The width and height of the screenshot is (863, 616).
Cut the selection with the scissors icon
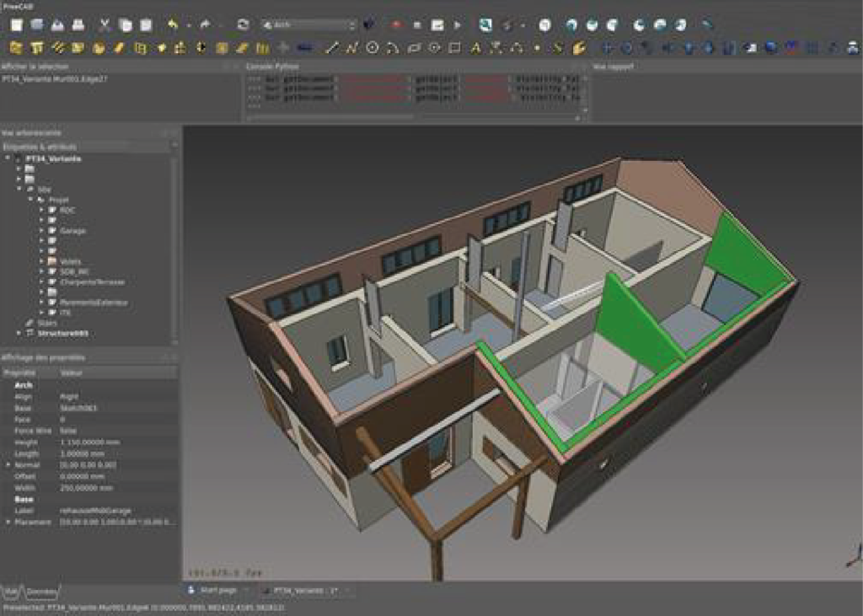click(x=105, y=24)
